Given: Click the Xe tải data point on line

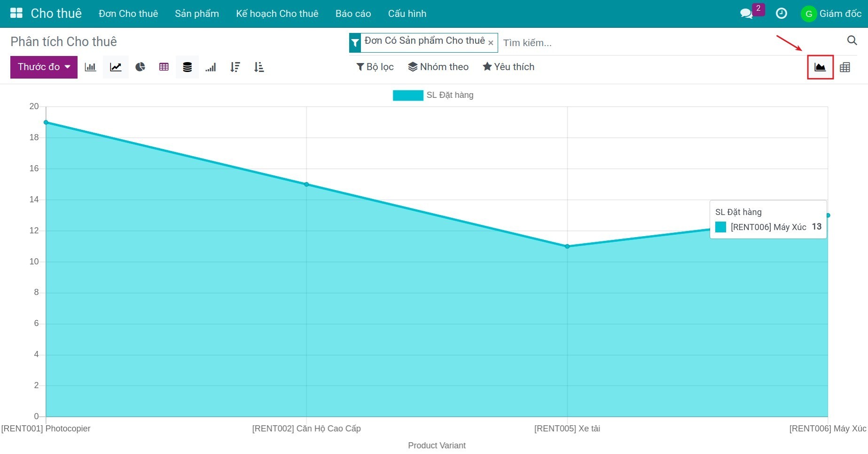Looking at the screenshot, I should [567, 247].
